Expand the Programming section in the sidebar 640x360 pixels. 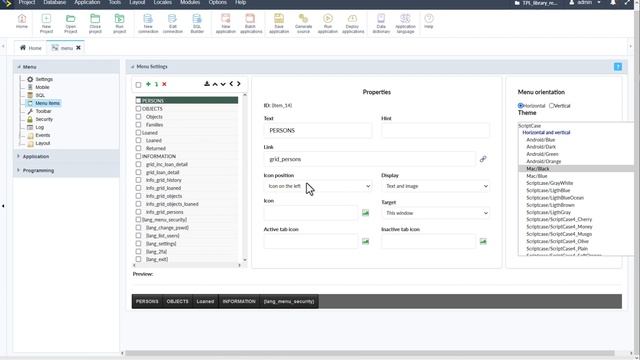pyautogui.click(x=38, y=171)
